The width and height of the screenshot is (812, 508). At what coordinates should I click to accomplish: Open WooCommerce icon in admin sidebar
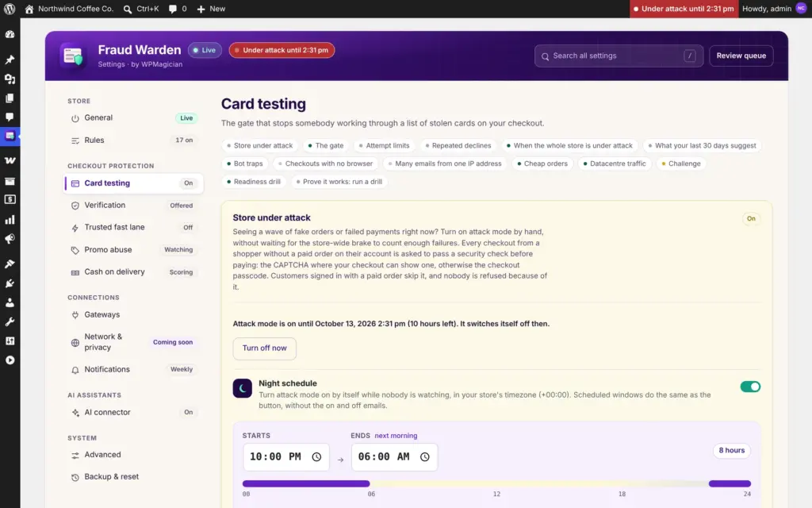point(10,160)
